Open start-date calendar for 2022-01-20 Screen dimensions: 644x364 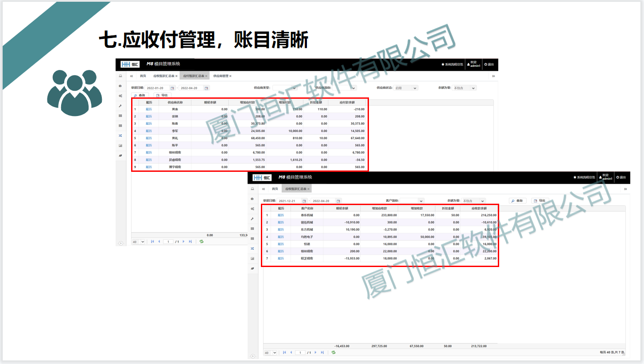coord(172,88)
